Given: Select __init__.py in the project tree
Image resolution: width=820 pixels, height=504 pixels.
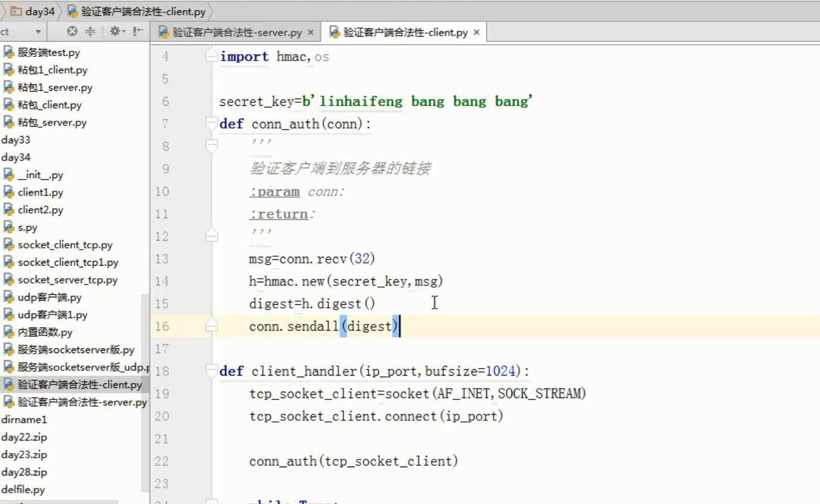Looking at the screenshot, I should (33, 175).
